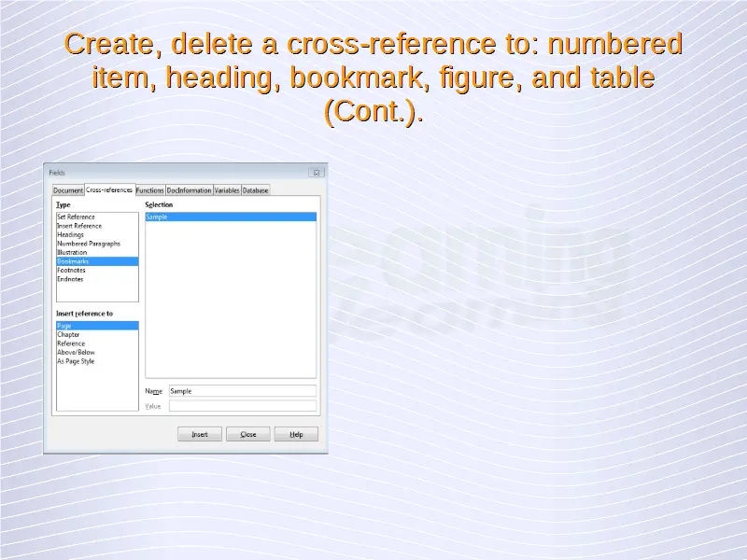Pick As Page Style format
The width and height of the screenshot is (747, 560).
click(x=76, y=361)
